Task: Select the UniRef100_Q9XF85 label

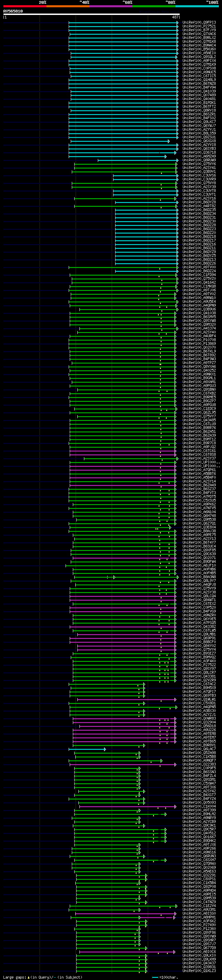Action: (x=199, y=550)
